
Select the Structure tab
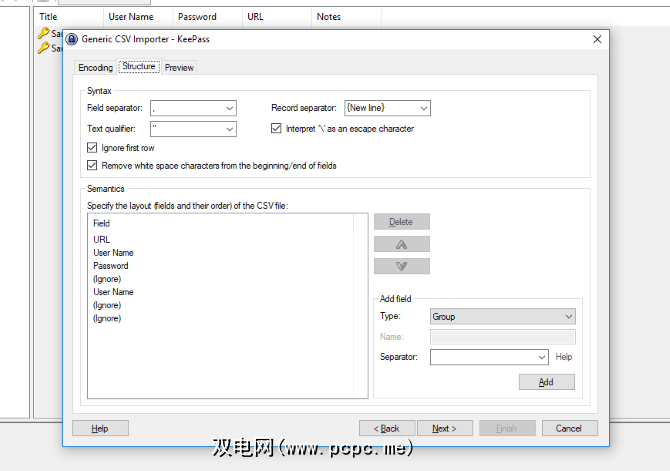click(x=139, y=66)
